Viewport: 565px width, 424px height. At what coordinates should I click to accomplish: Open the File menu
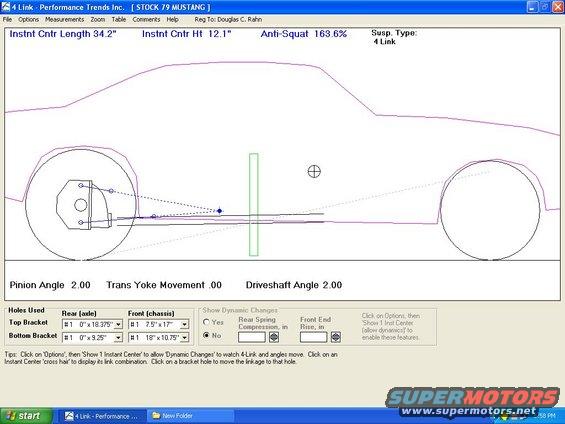[x=7, y=19]
